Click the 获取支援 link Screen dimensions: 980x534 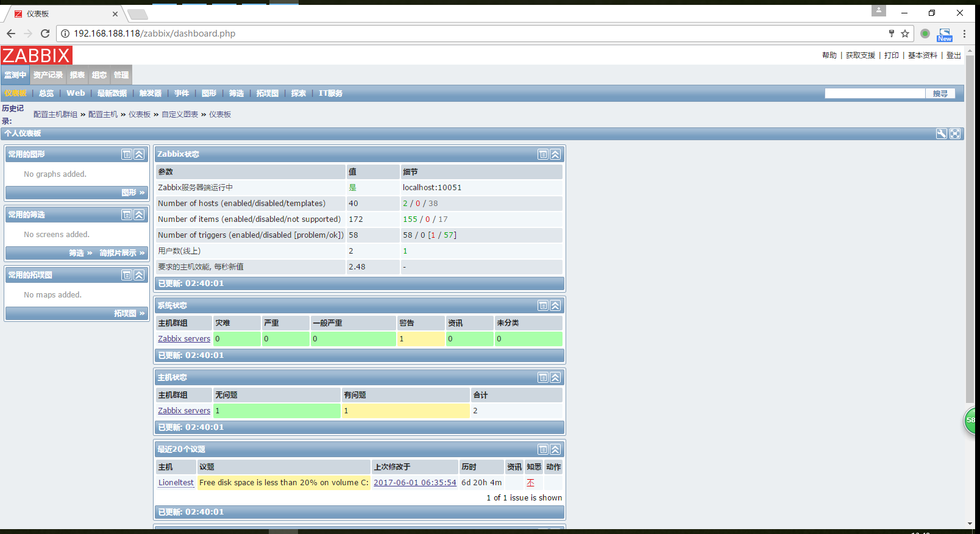point(861,55)
